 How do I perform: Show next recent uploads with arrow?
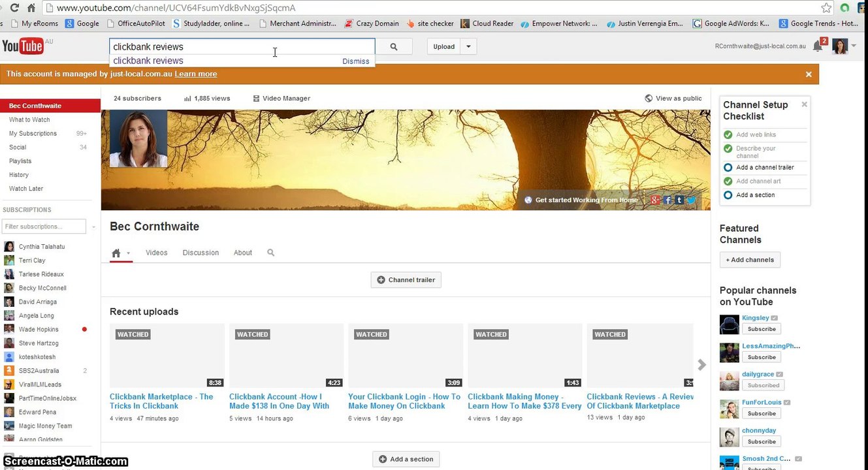(701, 365)
